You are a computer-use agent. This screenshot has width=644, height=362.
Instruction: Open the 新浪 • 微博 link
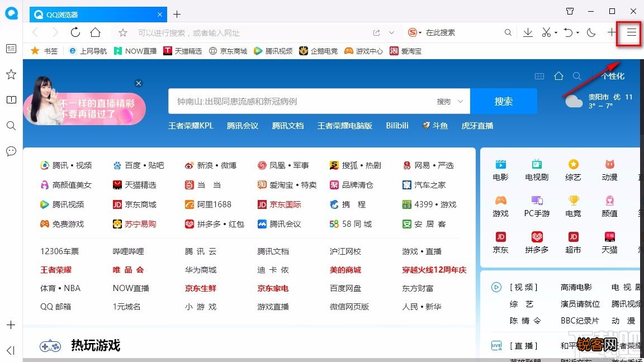211,165
